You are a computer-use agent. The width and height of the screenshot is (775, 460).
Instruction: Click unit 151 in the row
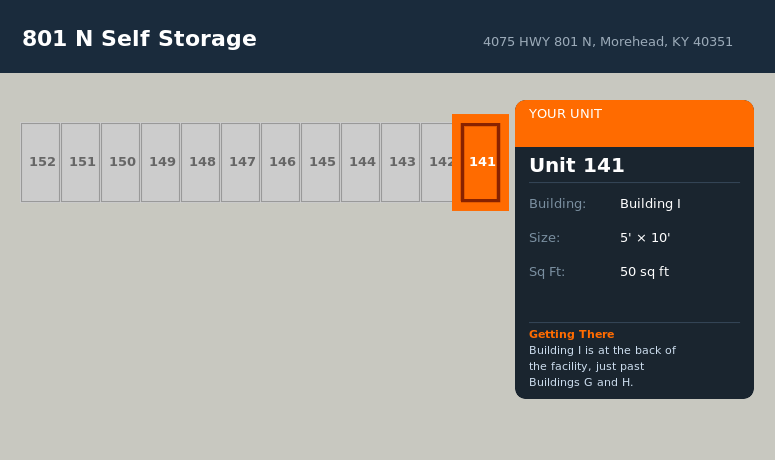pyautogui.click(x=81, y=162)
